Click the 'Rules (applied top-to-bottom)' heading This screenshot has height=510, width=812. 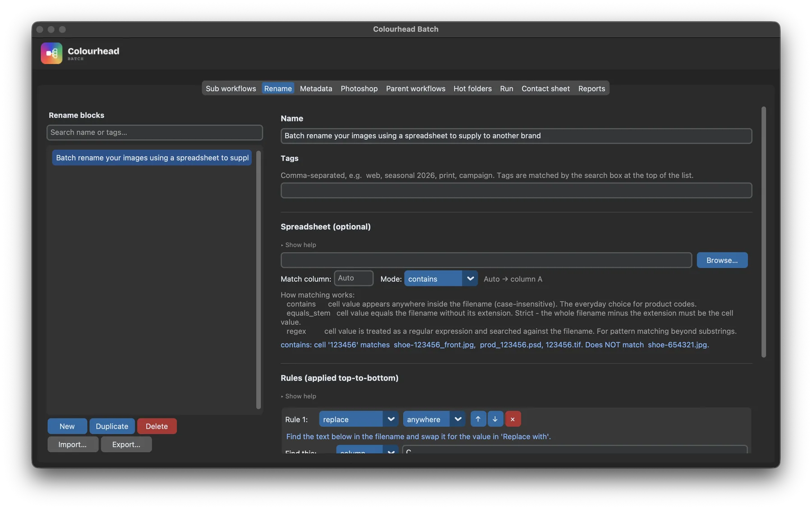tap(340, 378)
